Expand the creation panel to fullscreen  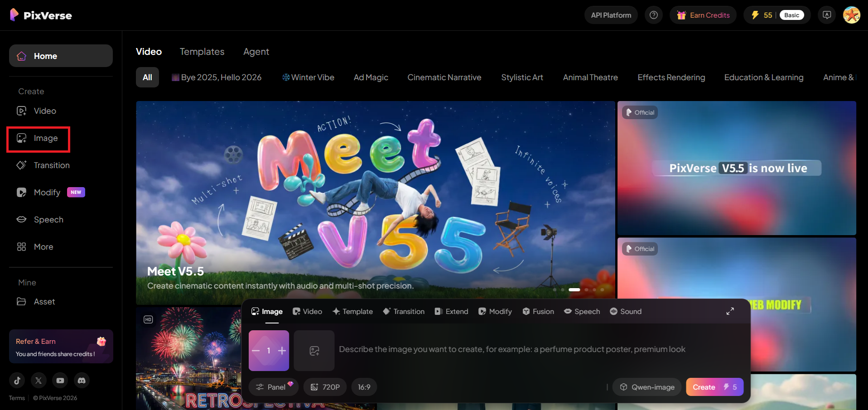[730, 311]
